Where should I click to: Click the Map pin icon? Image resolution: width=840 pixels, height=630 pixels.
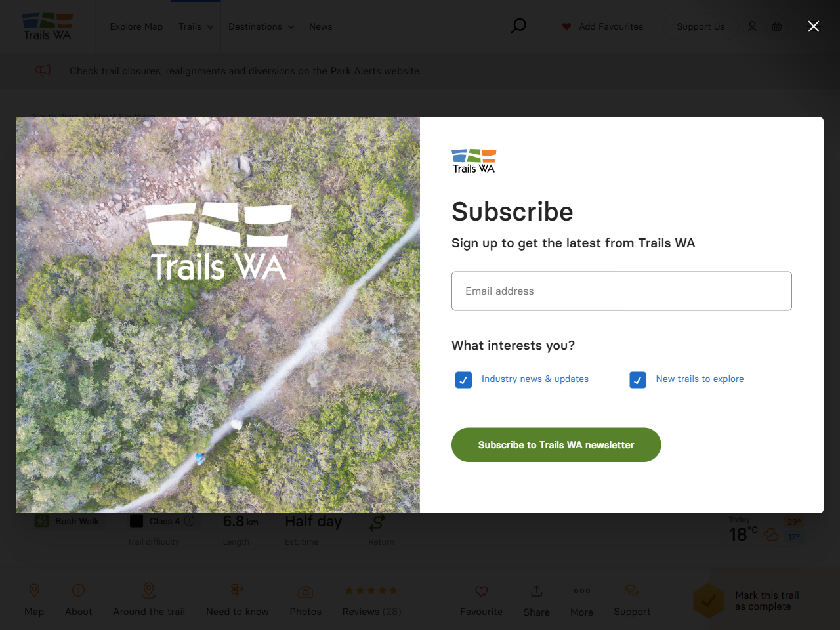[35, 591]
